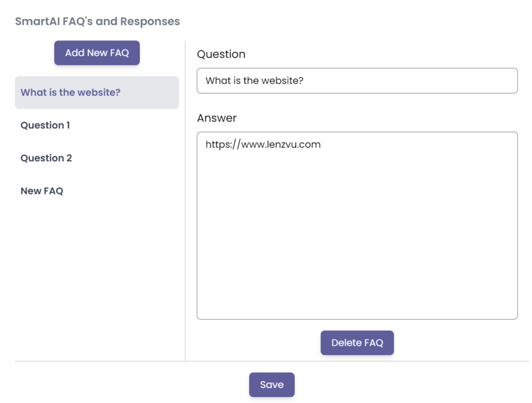Save the FAQ changes
Screen dimensions: 532x403
point(271,385)
